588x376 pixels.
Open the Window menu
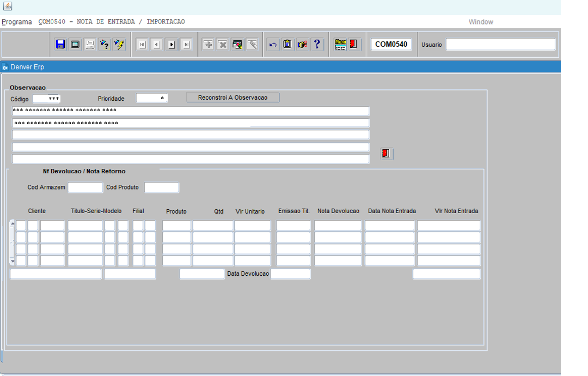[481, 22]
